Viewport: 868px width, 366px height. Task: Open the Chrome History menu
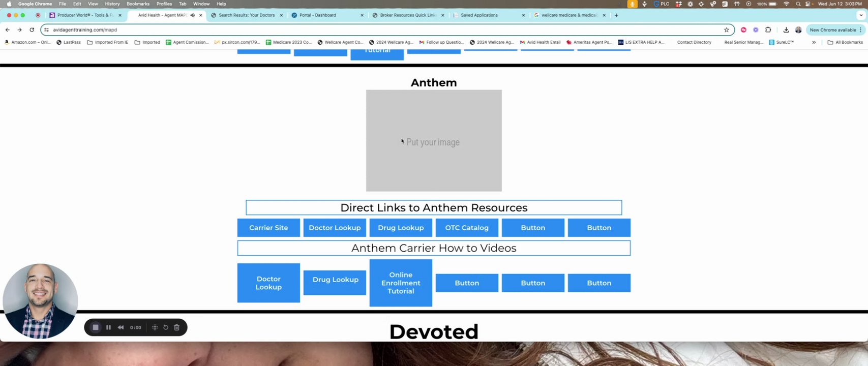[x=112, y=4]
